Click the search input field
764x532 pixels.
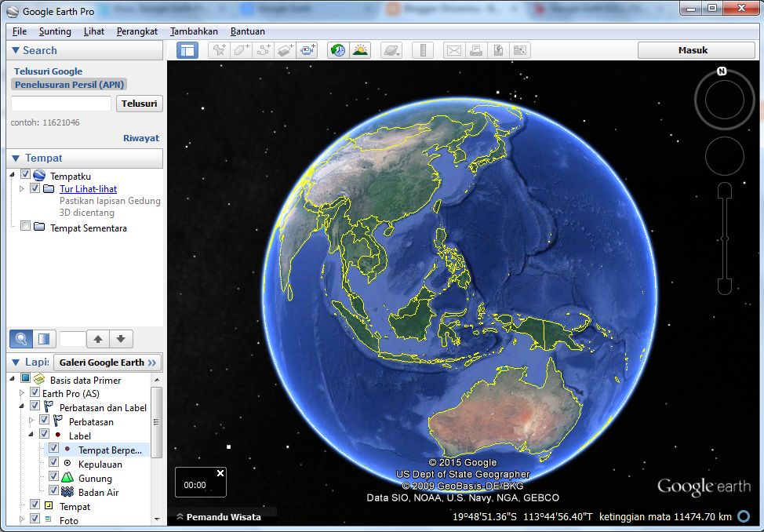click(x=61, y=104)
